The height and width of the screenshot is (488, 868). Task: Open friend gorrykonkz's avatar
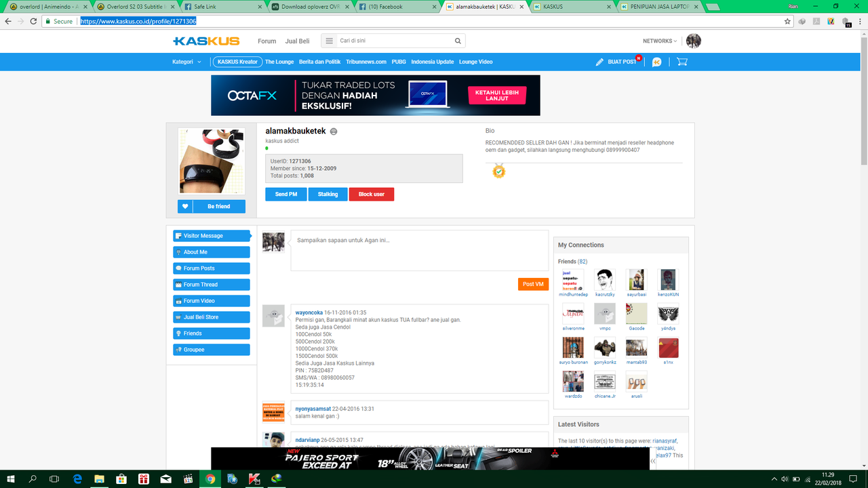click(605, 348)
